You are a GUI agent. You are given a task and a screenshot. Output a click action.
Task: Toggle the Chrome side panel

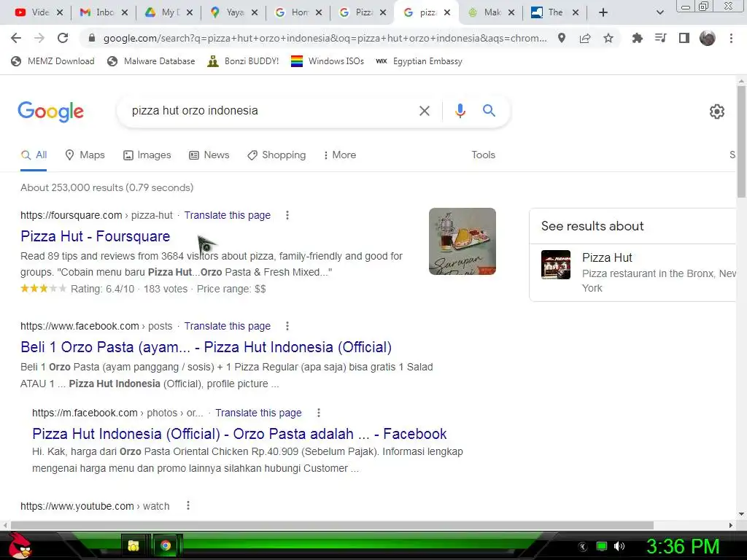(684, 38)
